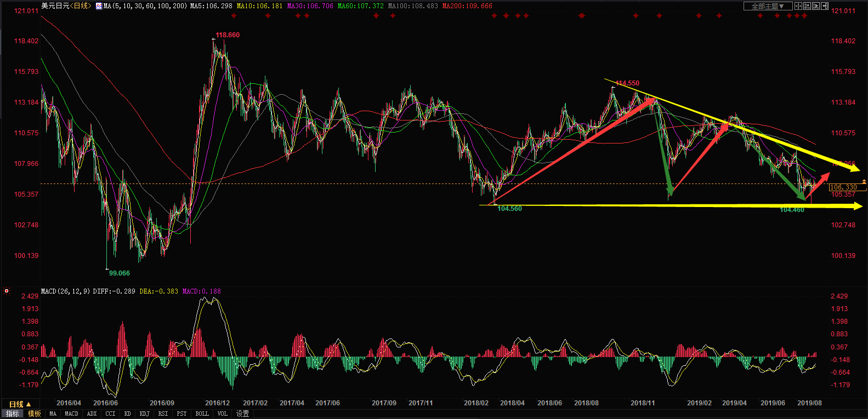Click the MA5:106.298 value
Viewport: 868px width, 419px height.
[x=211, y=6]
